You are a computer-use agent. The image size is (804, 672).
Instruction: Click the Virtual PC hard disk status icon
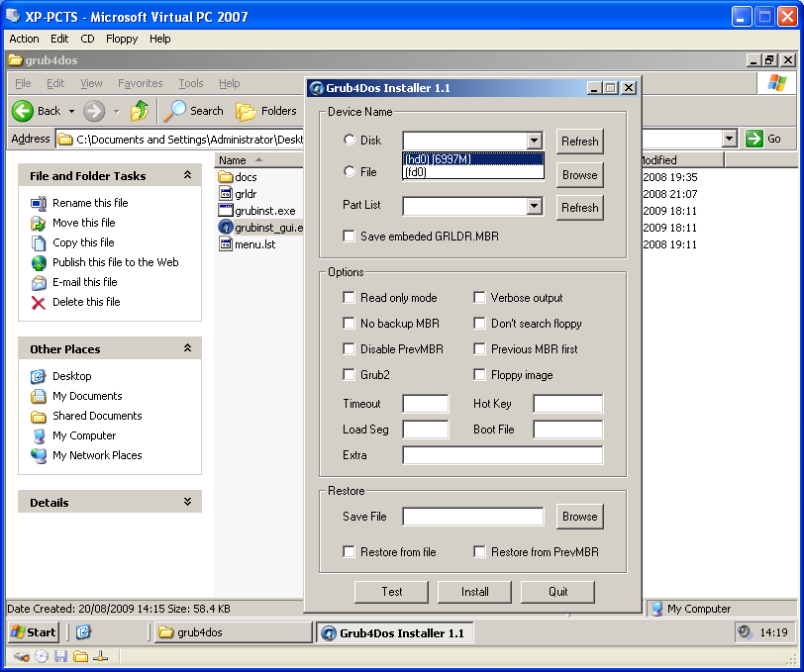tap(22, 656)
